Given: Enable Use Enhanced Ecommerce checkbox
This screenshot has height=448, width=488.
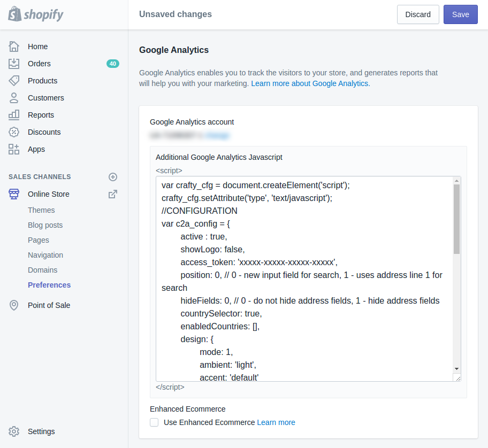Looking at the screenshot, I should [x=154, y=422].
